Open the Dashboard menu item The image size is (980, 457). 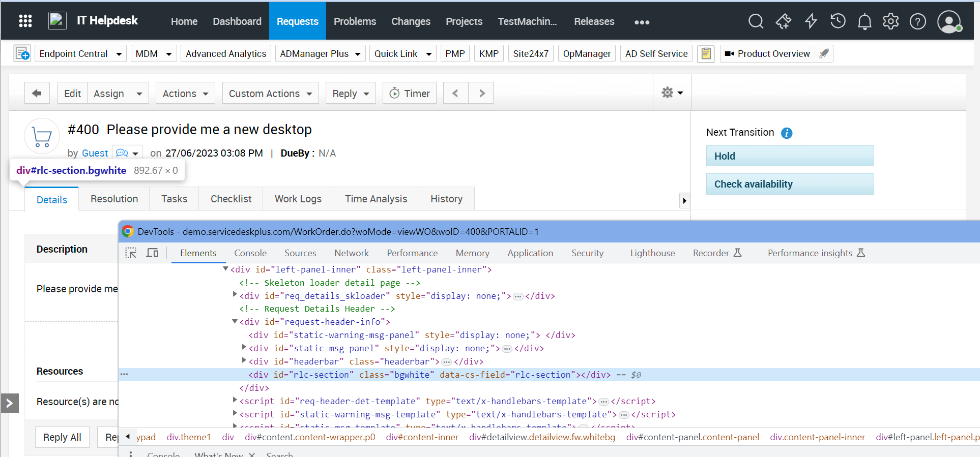(x=237, y=21)
